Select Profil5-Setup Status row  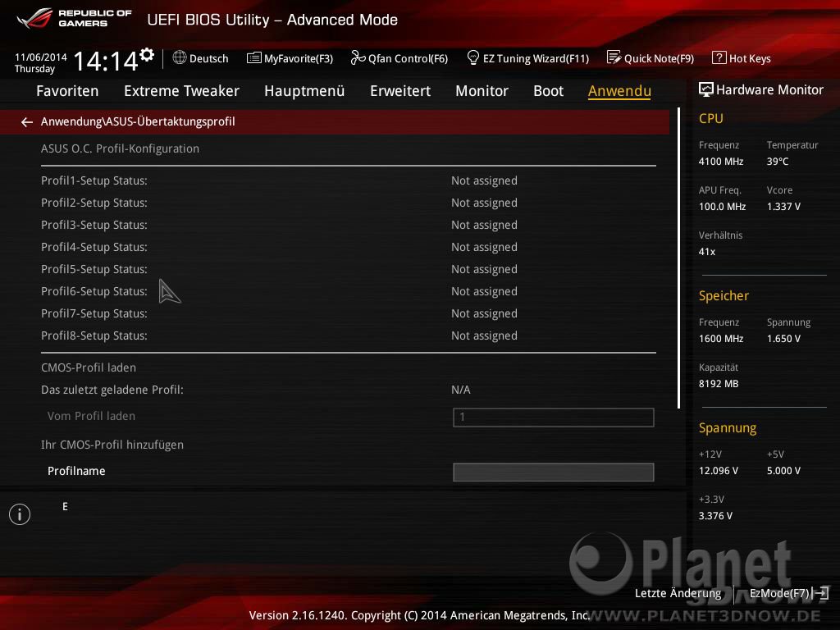click(348, 269)
